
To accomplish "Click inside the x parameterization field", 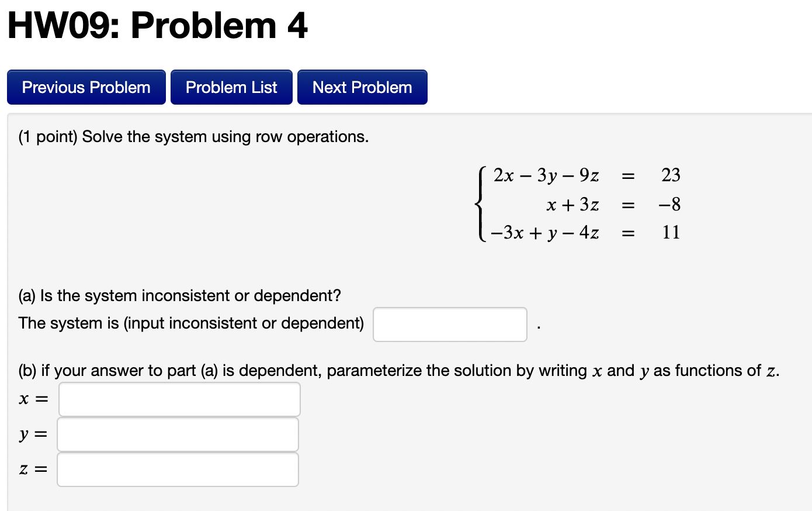I will pyautogui.click(x=179, y=399).
